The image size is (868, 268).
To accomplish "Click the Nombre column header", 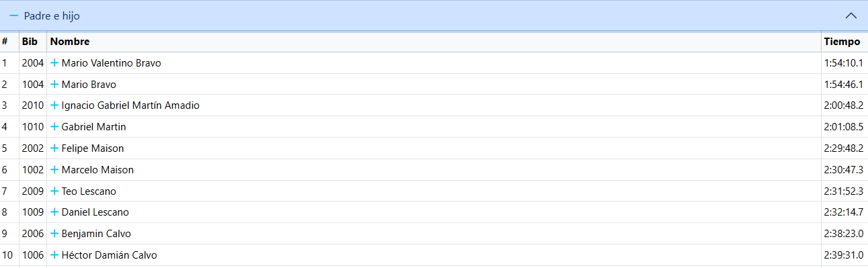I will [70, 42].
